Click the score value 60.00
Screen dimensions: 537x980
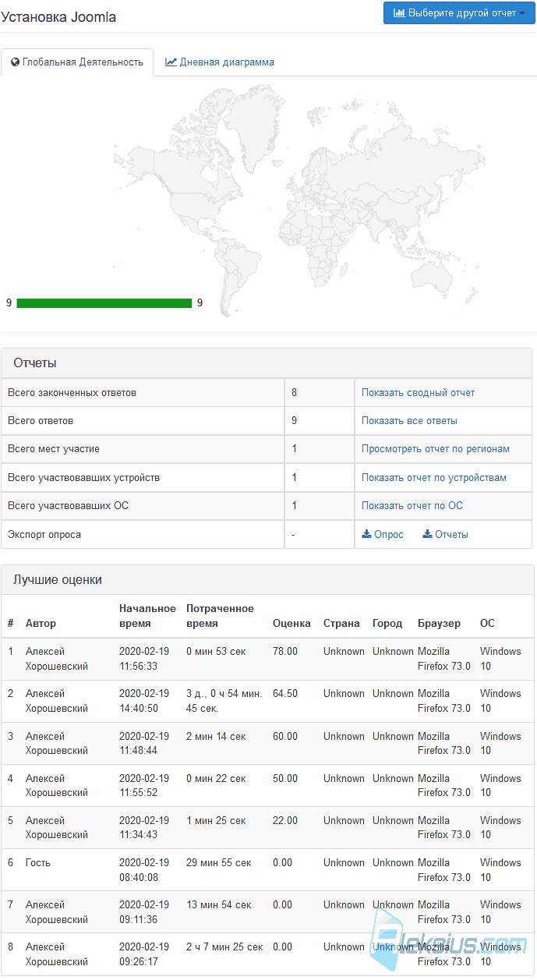click(x=285, y=736)
